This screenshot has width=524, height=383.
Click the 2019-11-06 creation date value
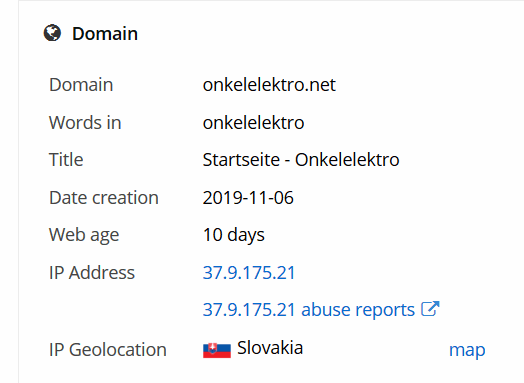pos(248,198)
